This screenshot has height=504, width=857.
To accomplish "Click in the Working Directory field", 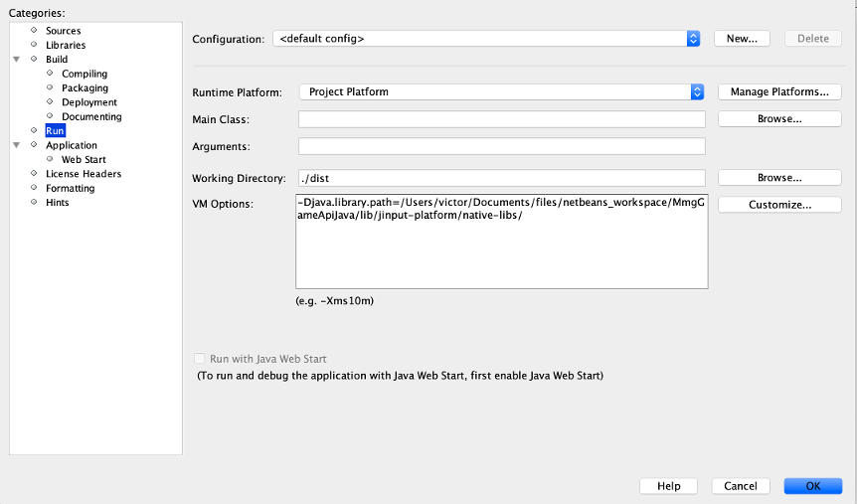I will coord(501,178).
